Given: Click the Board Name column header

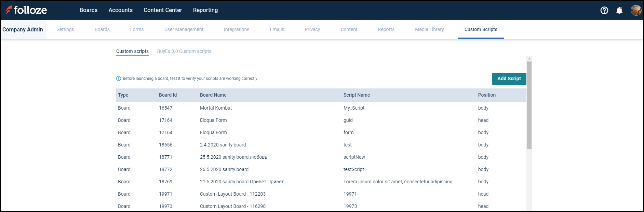Looking at the screenshot, I should point(213,95).
